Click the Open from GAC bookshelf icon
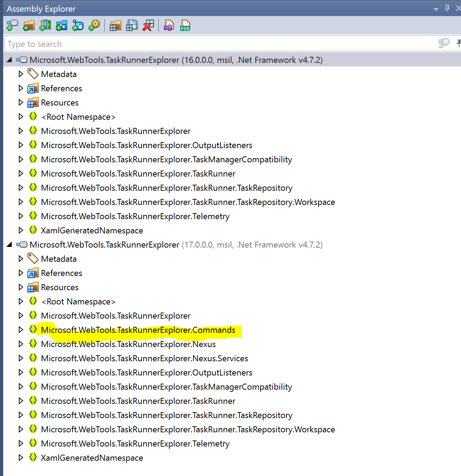This screenshot has height=476, width=461. pyautogui.click(x=45, y=25)
